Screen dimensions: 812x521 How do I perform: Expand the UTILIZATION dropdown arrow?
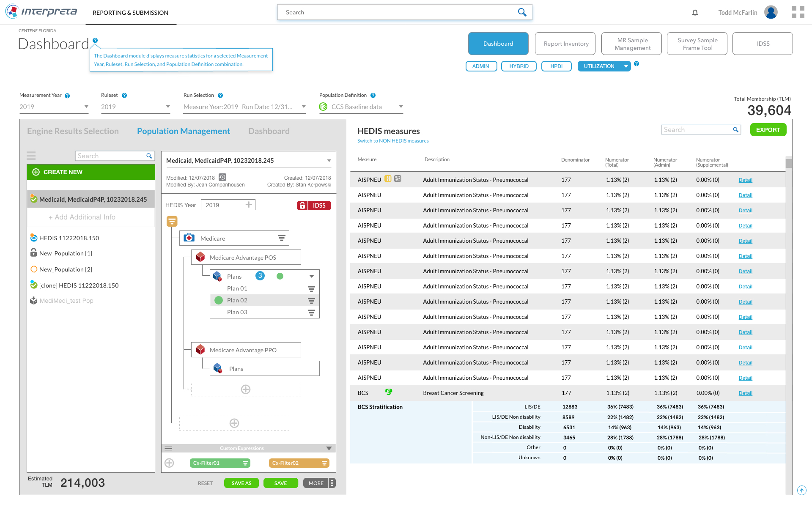626,66
